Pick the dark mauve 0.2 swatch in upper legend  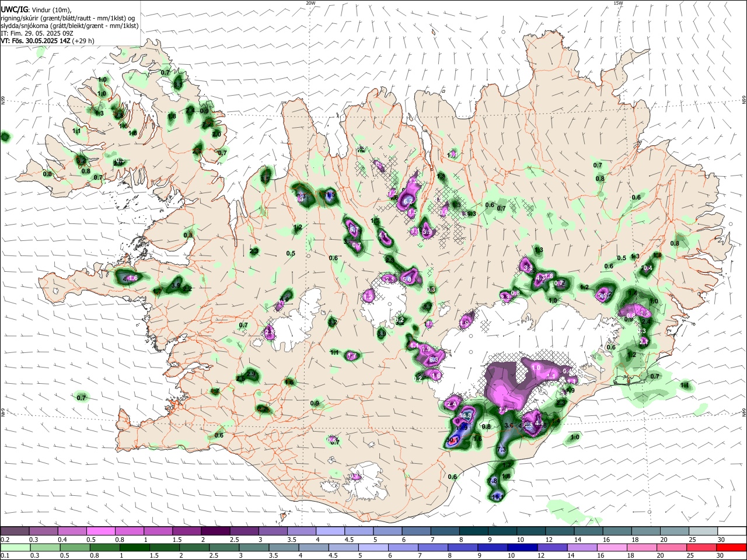(x=15, y=531)
